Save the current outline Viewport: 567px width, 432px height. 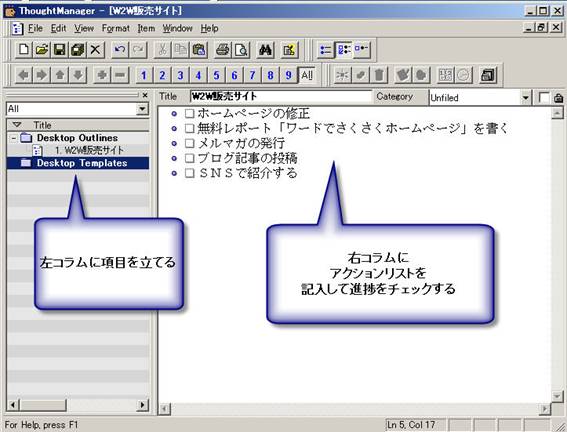coord(60,50)
